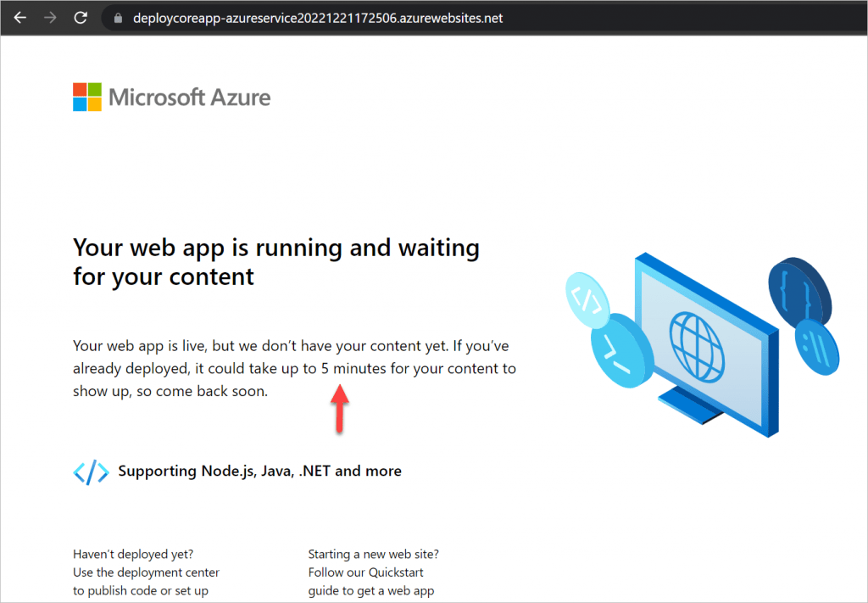
Task: Click the heading "Your web app is running and waiting"
Action: coord(276,248)
